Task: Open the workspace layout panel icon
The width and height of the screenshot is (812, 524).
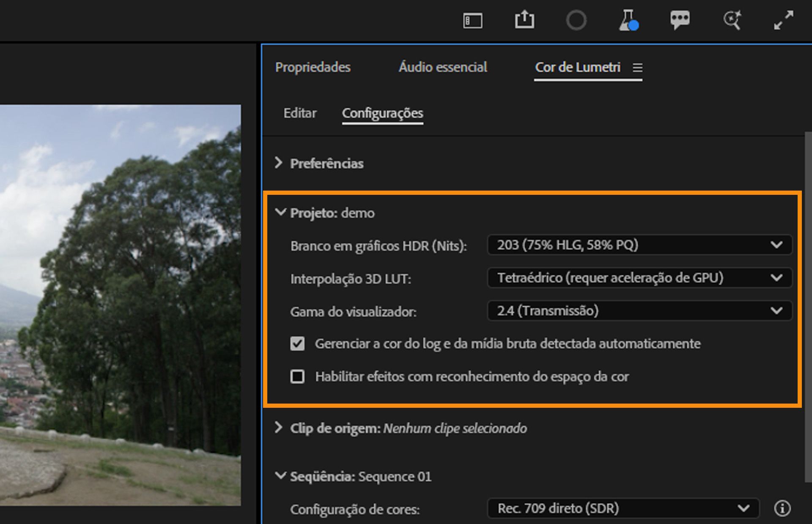Action: (x=473, y=20)
